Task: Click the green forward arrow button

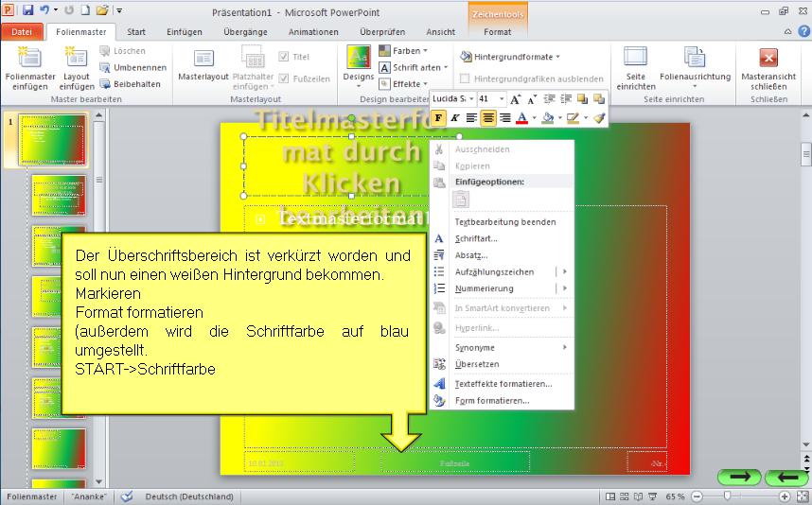Action: [738, 479]
